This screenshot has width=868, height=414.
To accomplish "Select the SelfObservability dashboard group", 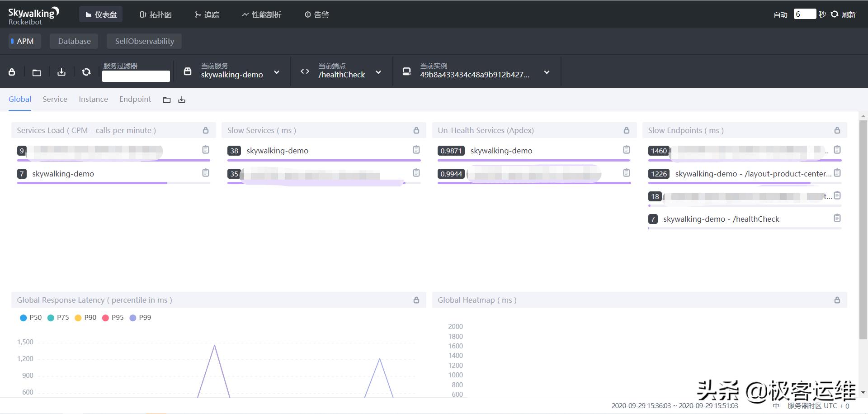I will pyautogui.click(x=144, y=41).
